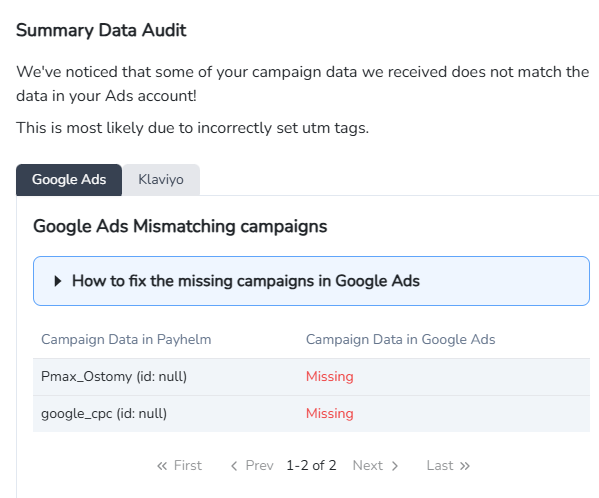Jump to Last page of results
599x498 pixels.
coord(448,466)
